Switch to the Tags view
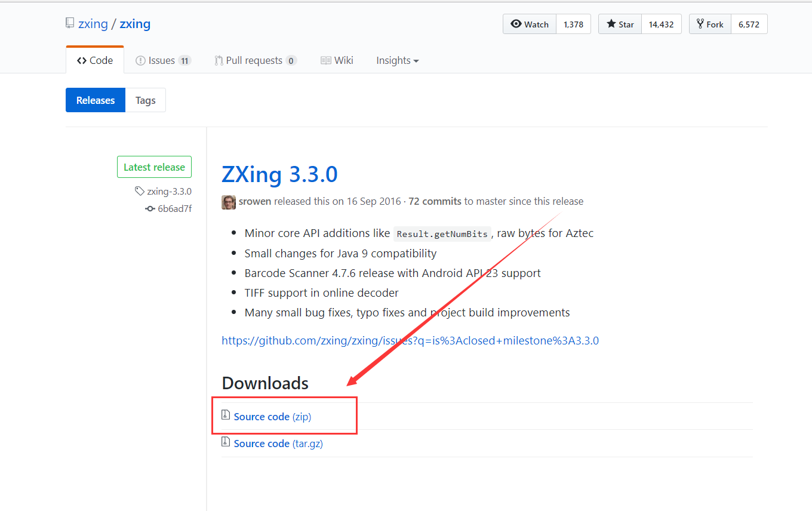This screenshot has width=812, height=511. [x=146, y=100]
